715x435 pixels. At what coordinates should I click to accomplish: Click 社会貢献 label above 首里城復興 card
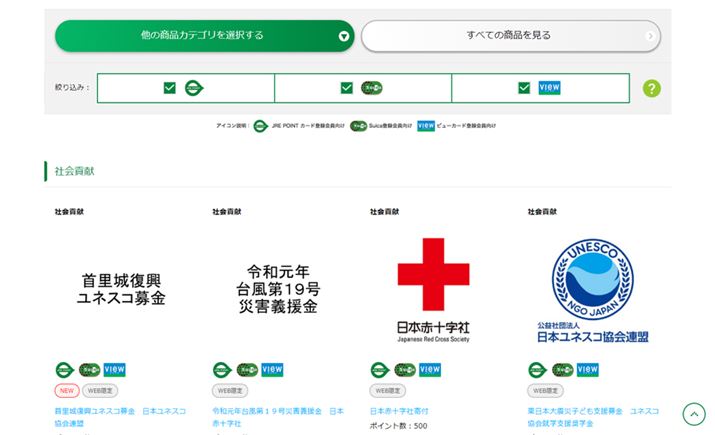point(69,212)
